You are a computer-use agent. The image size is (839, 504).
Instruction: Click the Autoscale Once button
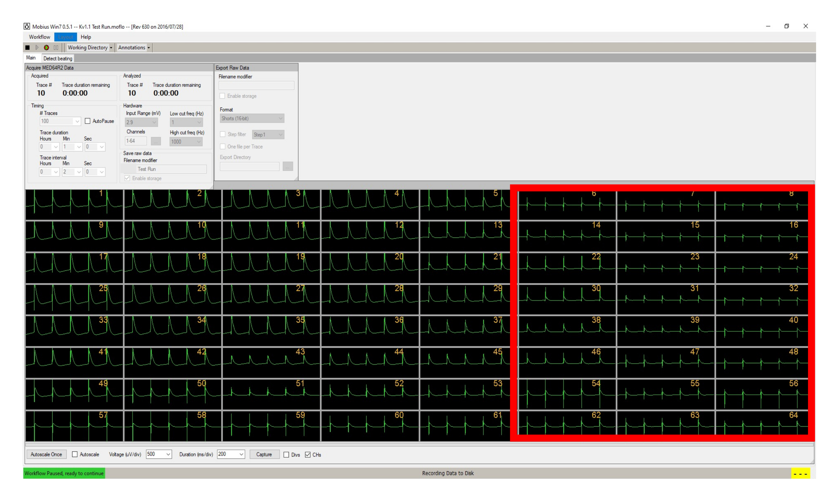[x=46, y=455]
